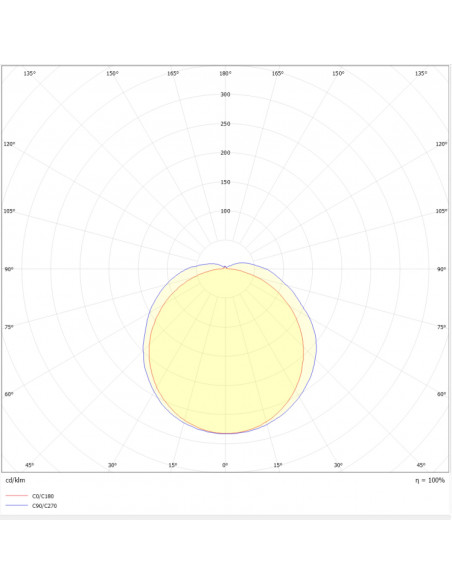Image resolution: width=452 pixels, height=584 pixels.
Task: Click the 15° label right of 0°
Action: point(278,465)
